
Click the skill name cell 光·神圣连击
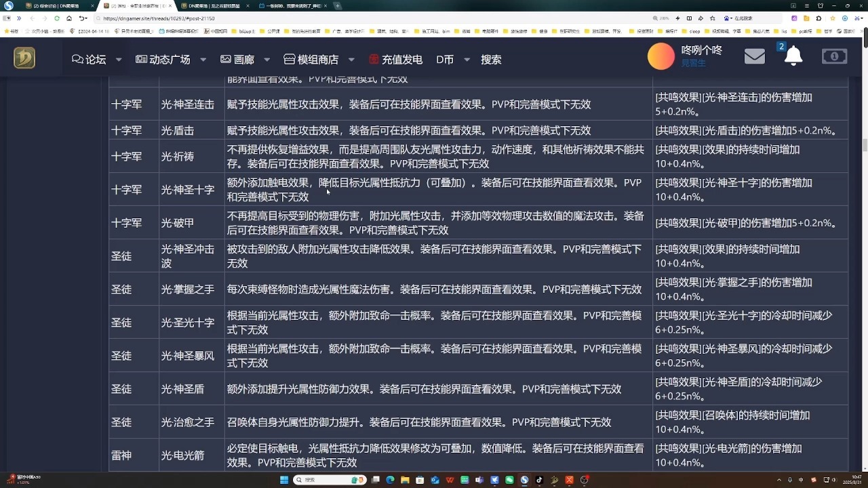tap(192, 104)
